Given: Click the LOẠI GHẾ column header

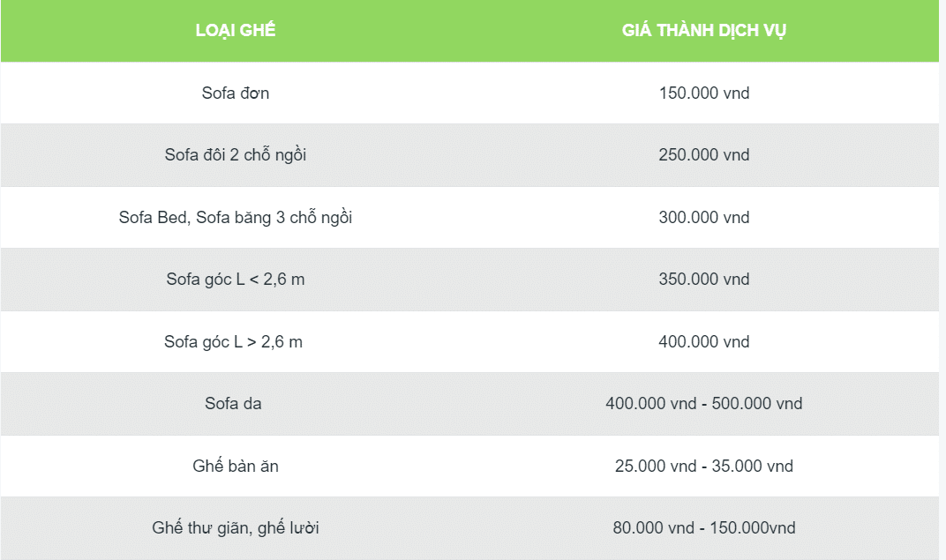Looking at the screenshot, I should [x=236, y=30].
